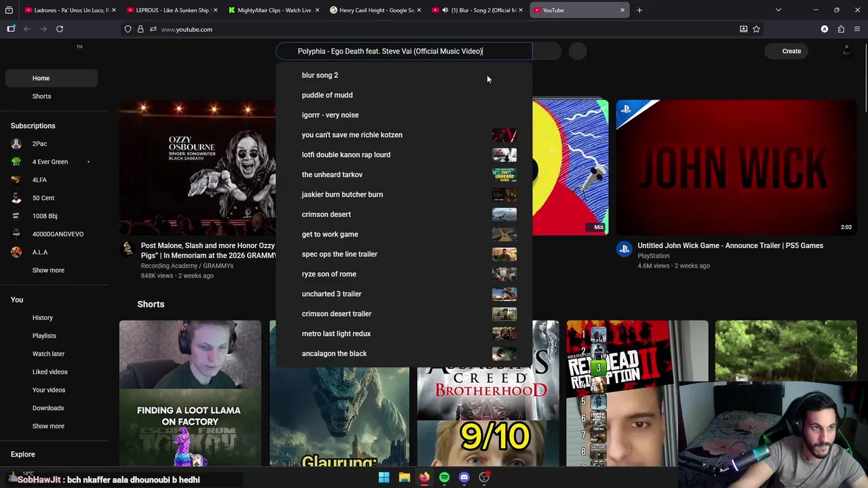Choose 'you can't save me richie kotzen'
The width and height of the screenshot is (868, 488).
click(403, 135)
